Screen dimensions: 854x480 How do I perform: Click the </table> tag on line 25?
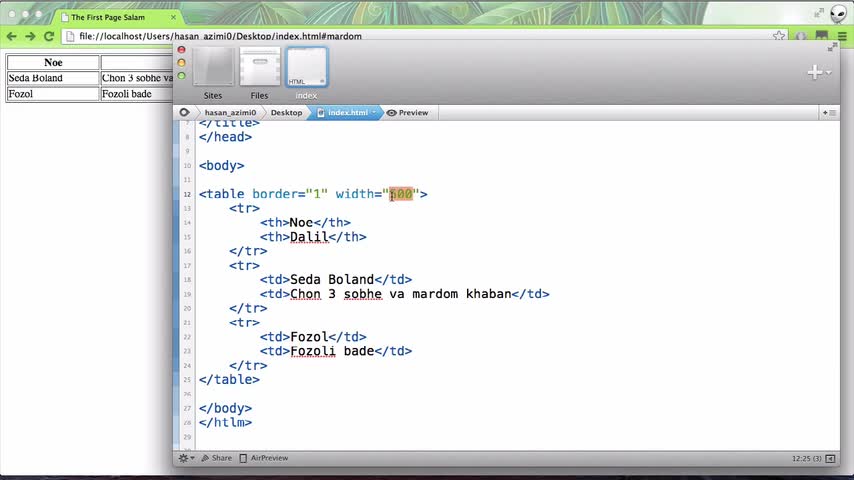pos(229,380)
